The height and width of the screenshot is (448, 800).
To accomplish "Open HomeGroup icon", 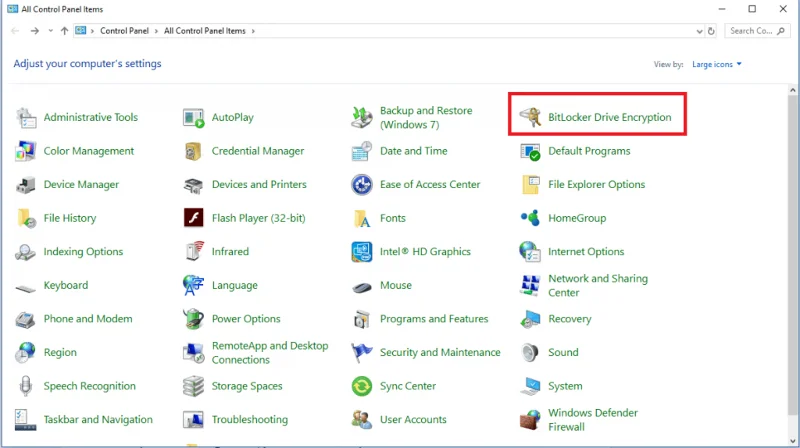I will pos(530,218).
